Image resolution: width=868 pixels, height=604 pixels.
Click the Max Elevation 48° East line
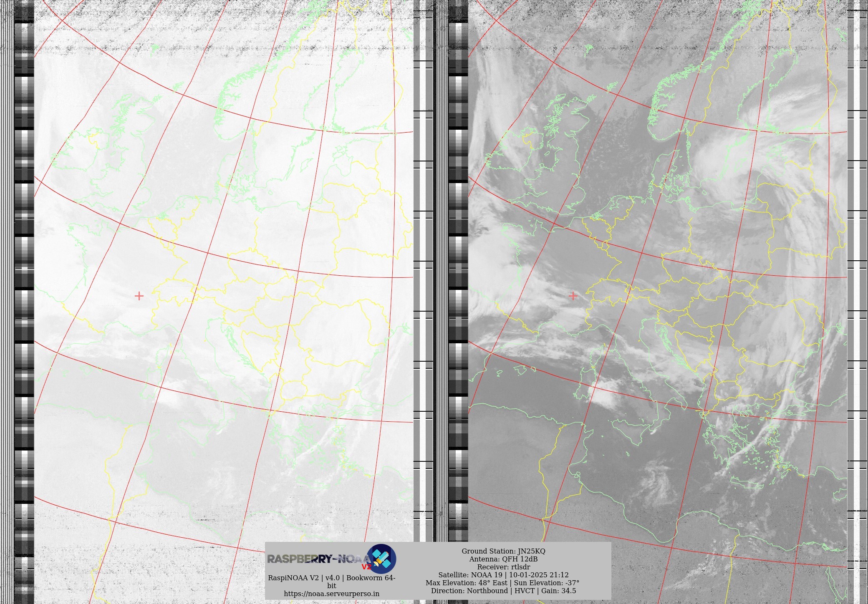point(502,583)
